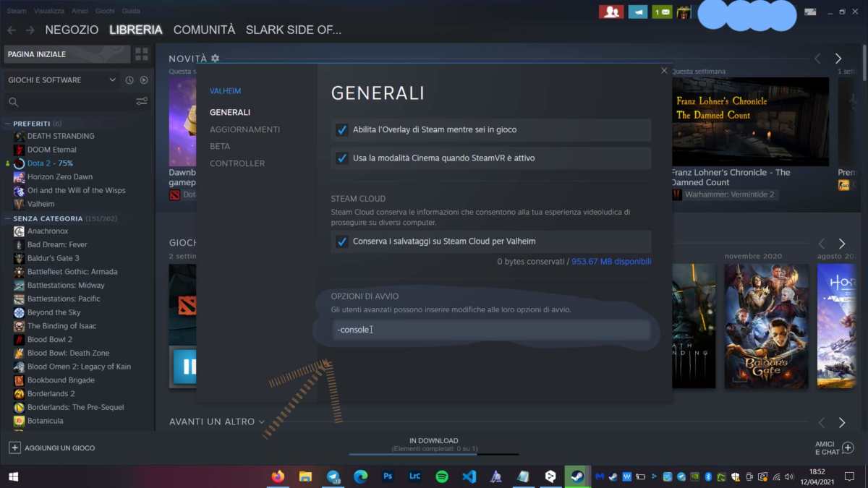The height and width of the screenshot is (488, 868).
Task: Collapse the Senza Categoria section
Action: (7, 218)
